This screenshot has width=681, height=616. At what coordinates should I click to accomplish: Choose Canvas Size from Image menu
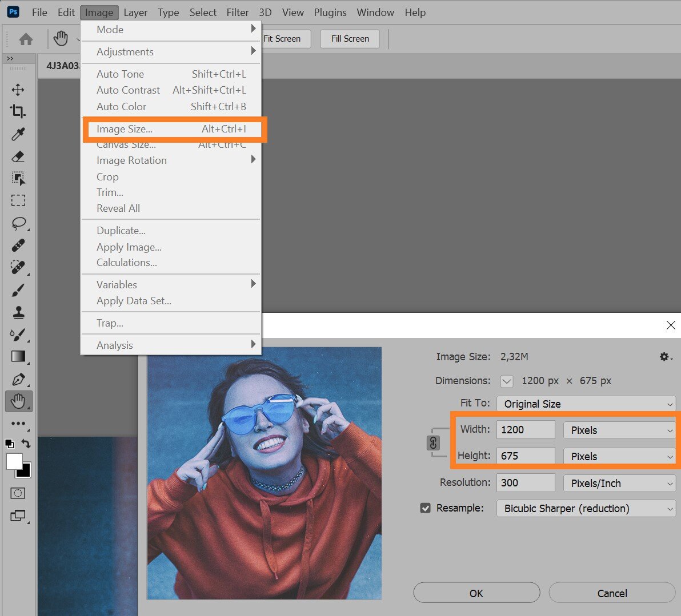(171, 144)
